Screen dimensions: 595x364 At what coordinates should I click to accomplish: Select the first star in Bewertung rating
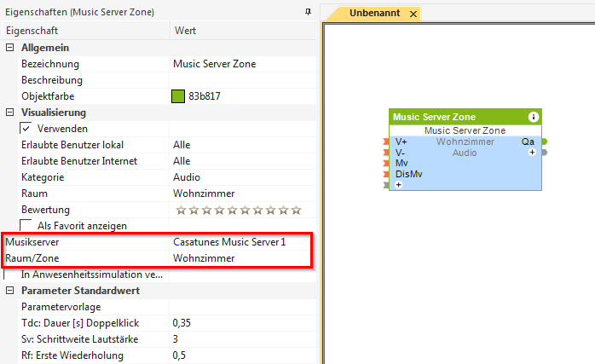181,210
